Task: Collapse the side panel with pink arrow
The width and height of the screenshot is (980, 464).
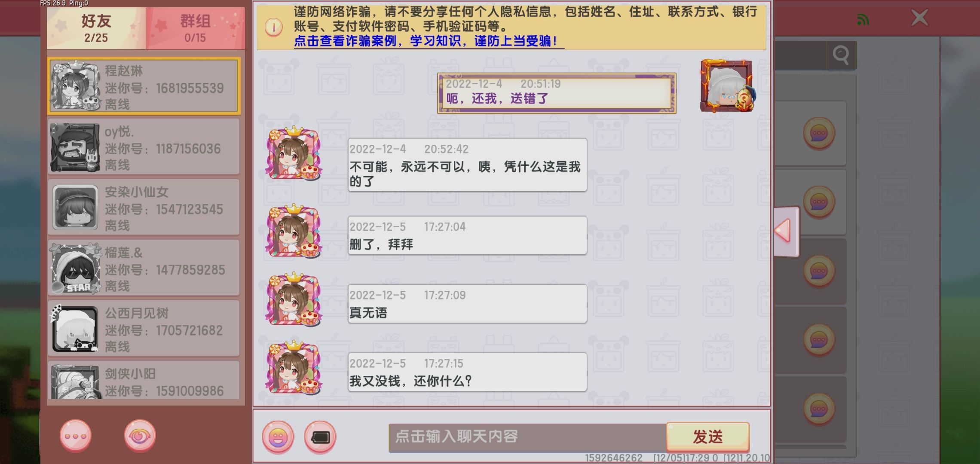Action: (x=786, y=232)
